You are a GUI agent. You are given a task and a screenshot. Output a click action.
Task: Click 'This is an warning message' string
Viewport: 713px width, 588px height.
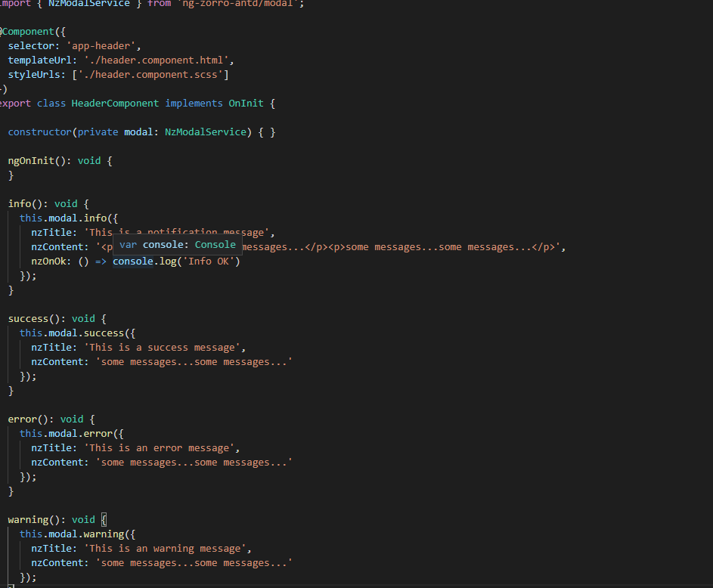pos(167,549)
